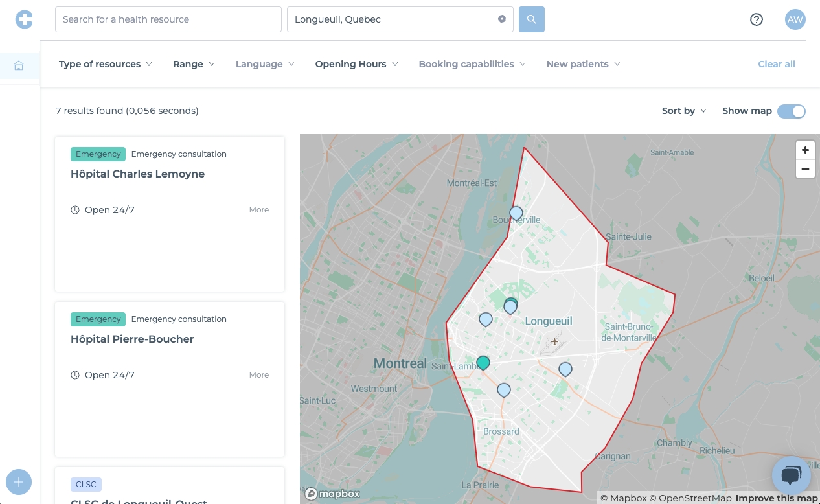Viewport: 820px width, 504px height.
Task: Expand the Opening Hours filter
Action: pos(356,64)
